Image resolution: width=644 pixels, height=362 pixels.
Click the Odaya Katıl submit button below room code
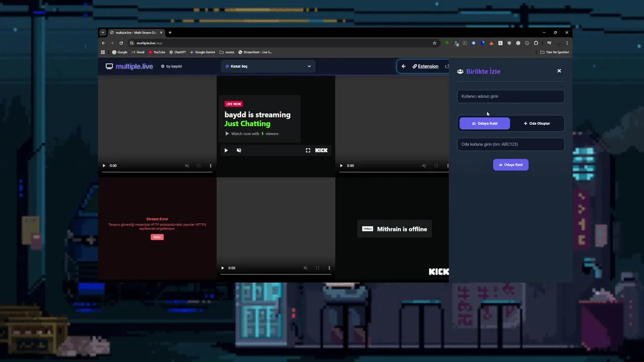[511, 165]
